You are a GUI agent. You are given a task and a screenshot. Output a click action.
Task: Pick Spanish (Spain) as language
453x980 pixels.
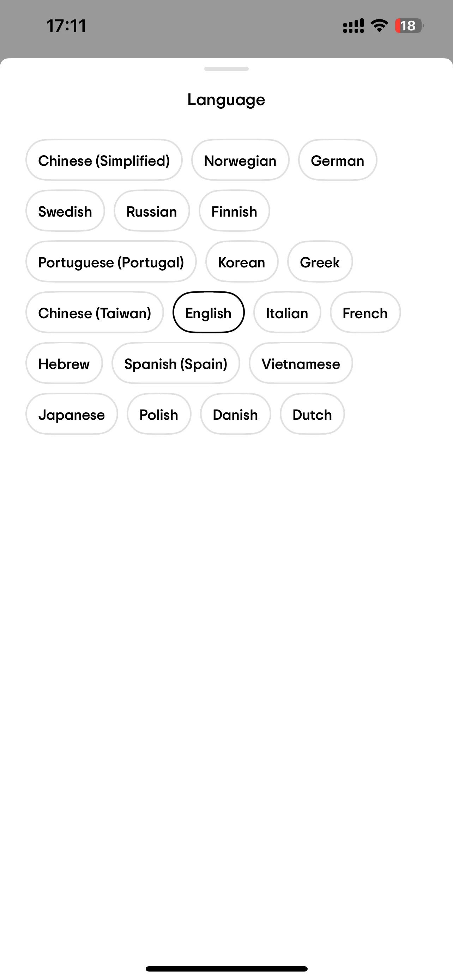click(176, 363)
